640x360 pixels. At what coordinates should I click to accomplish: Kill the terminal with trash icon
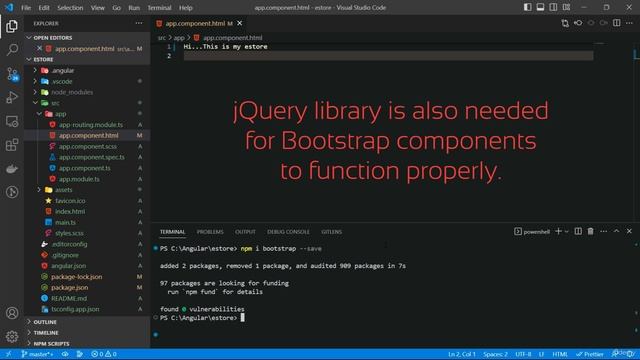coord(591,231)
